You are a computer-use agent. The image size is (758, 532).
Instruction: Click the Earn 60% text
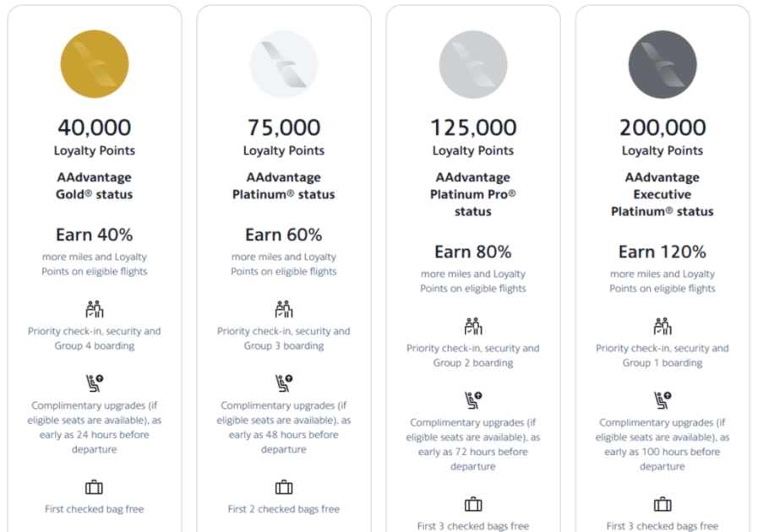(284, 234)
